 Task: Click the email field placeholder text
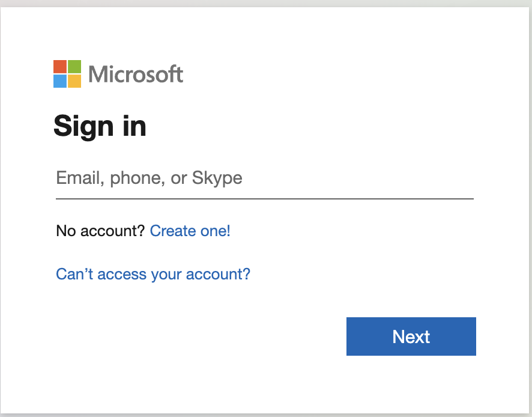coord(149,178)
